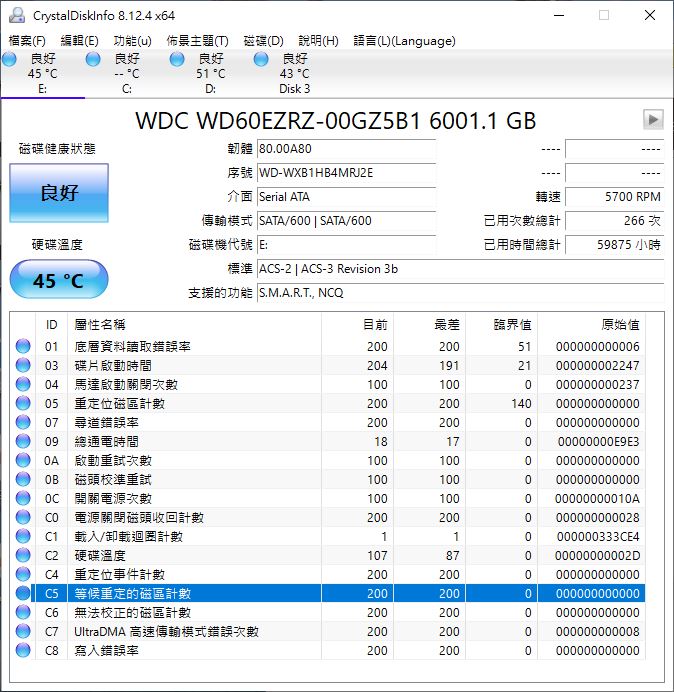Click the CrystalDiskInfo app icon in title bar

(17, 15)
